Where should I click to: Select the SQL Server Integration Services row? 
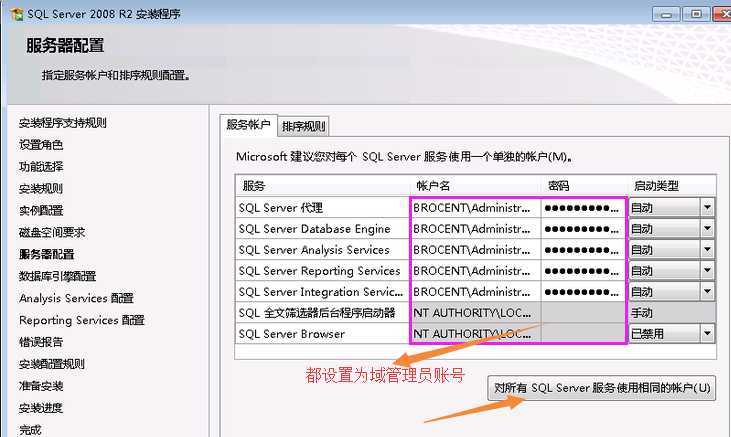pos(323,291)
